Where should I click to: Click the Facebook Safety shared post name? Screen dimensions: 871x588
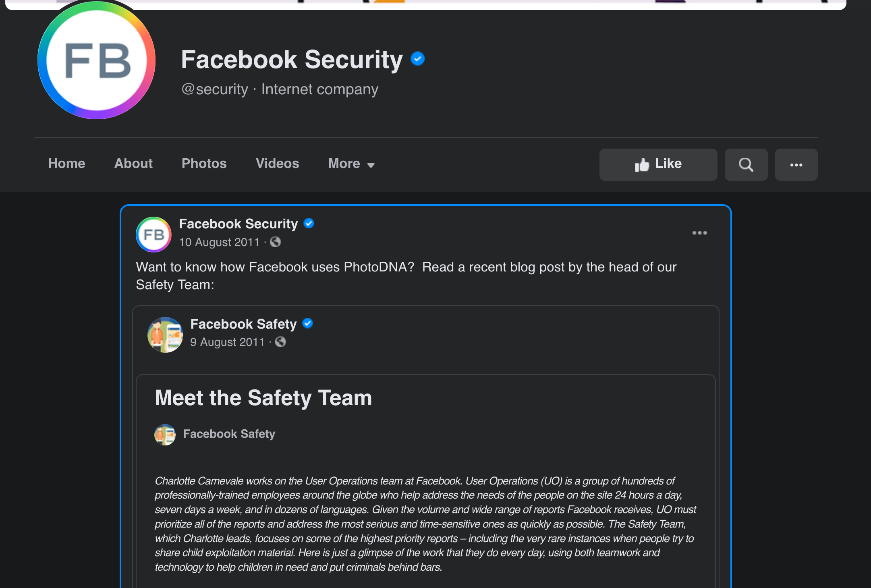243,324
